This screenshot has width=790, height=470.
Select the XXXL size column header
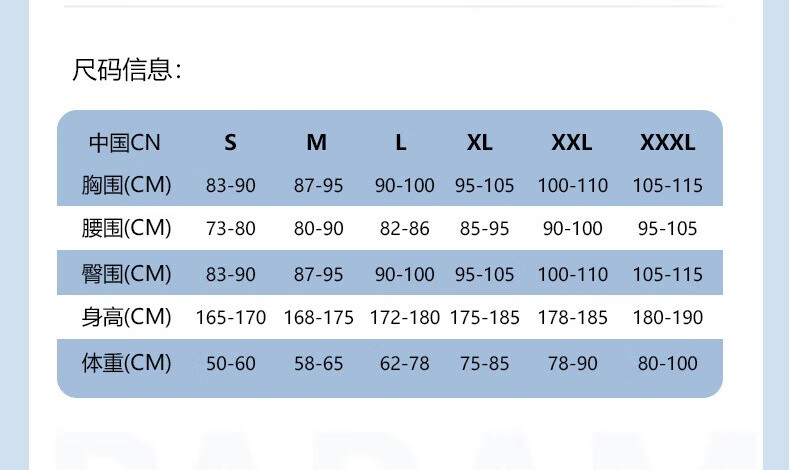(x=667, y=142)
